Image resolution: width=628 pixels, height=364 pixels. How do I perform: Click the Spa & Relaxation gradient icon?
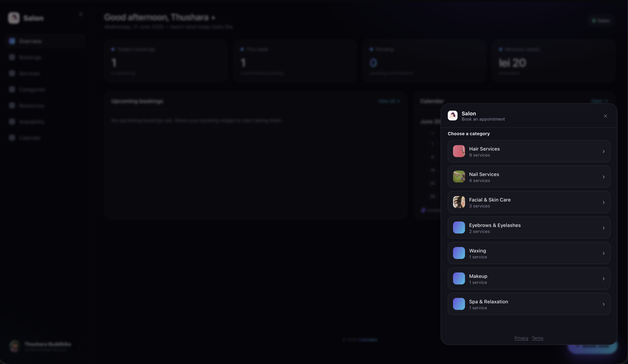(x=459, y=304)
